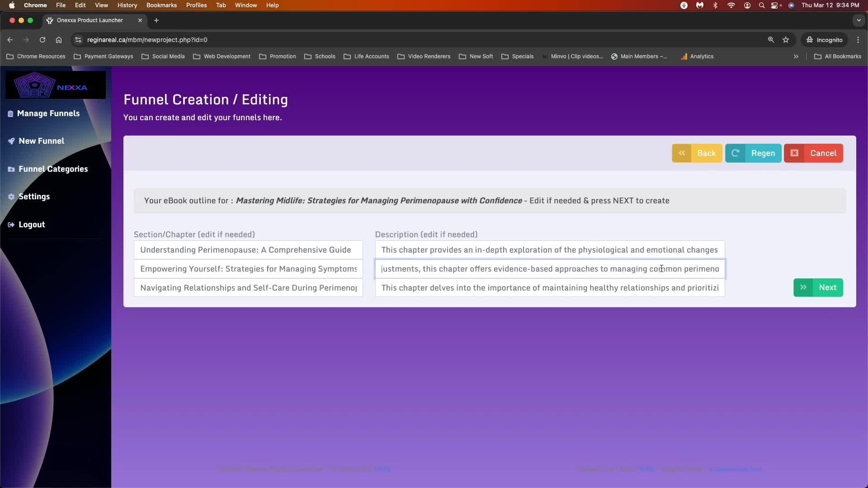Viewport: 868px width, 488px height.
Task: Edit the Navigating Relationships chapter description field
Action: [x=549, y=288]
